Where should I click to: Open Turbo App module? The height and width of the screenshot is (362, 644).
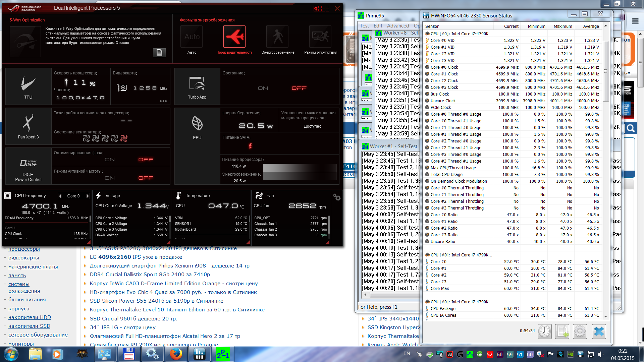(x=197, y=86)
